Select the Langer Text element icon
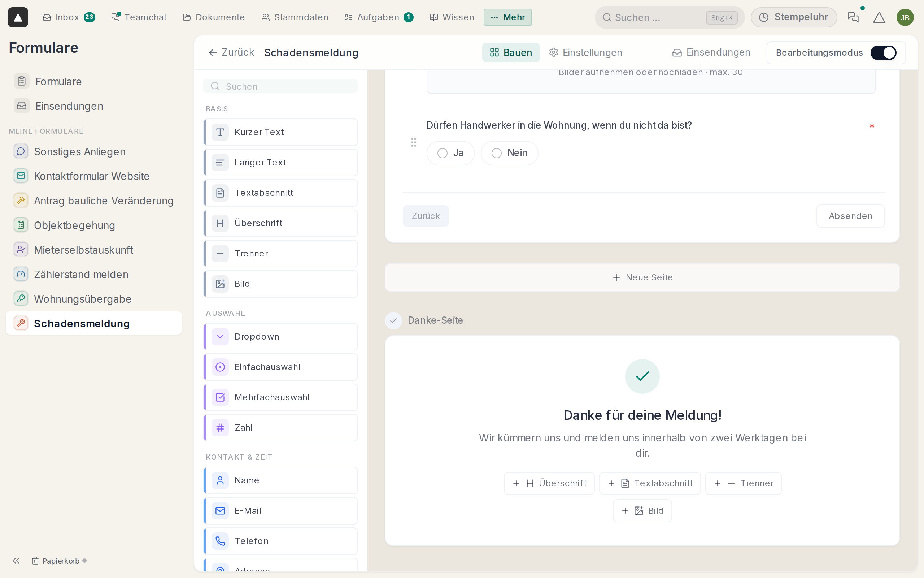 [x=220, y=163]
